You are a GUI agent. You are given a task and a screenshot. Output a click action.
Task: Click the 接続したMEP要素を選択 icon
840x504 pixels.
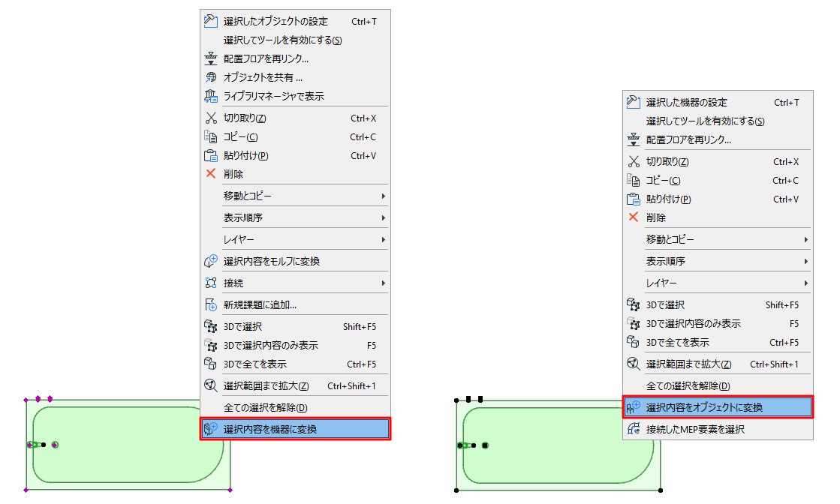tap(634, 428)
